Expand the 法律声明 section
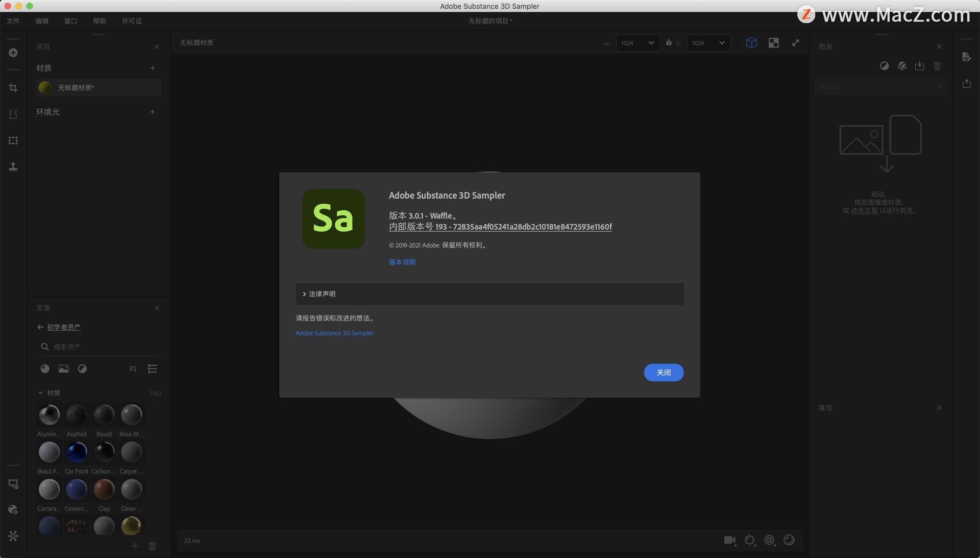 click(489, 294)
